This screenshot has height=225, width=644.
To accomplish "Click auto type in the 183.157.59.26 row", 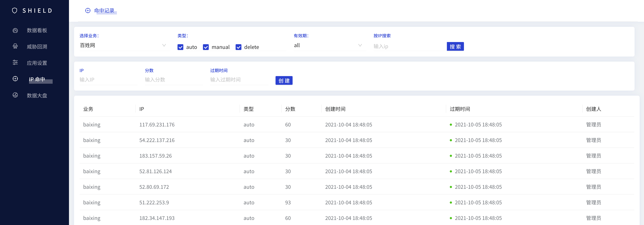I will pyautogui.click(x=249, y=156).
